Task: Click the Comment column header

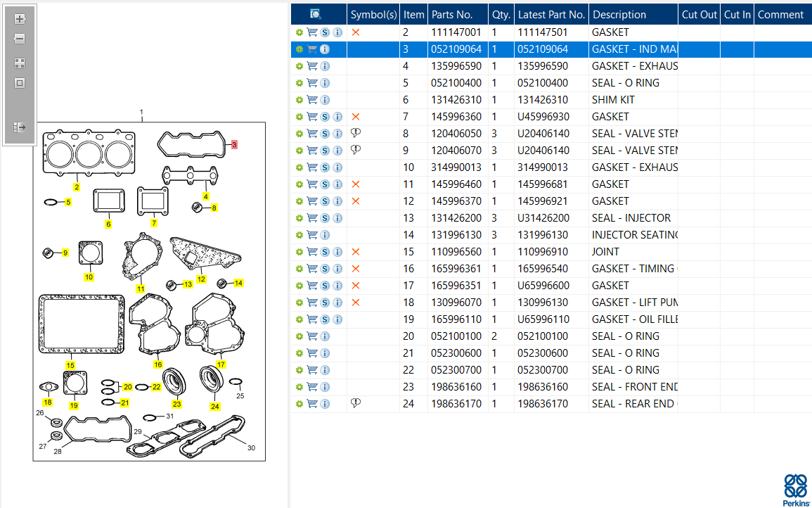Action: point(783,15)
